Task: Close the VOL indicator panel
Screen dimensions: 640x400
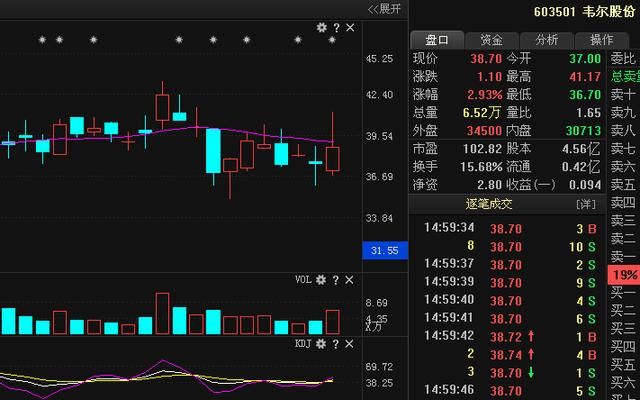Action: tap(349, 280)
